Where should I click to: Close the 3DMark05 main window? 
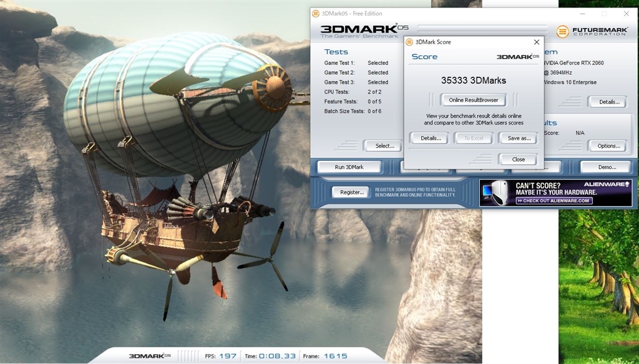tap(627, 14)
